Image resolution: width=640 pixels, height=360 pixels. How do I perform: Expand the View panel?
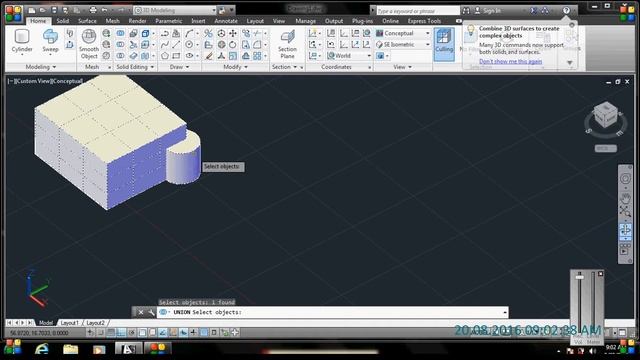[403, 67]
